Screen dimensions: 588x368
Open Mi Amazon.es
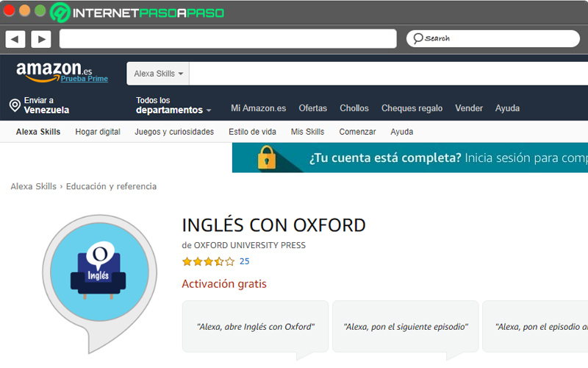click(259, 108)
